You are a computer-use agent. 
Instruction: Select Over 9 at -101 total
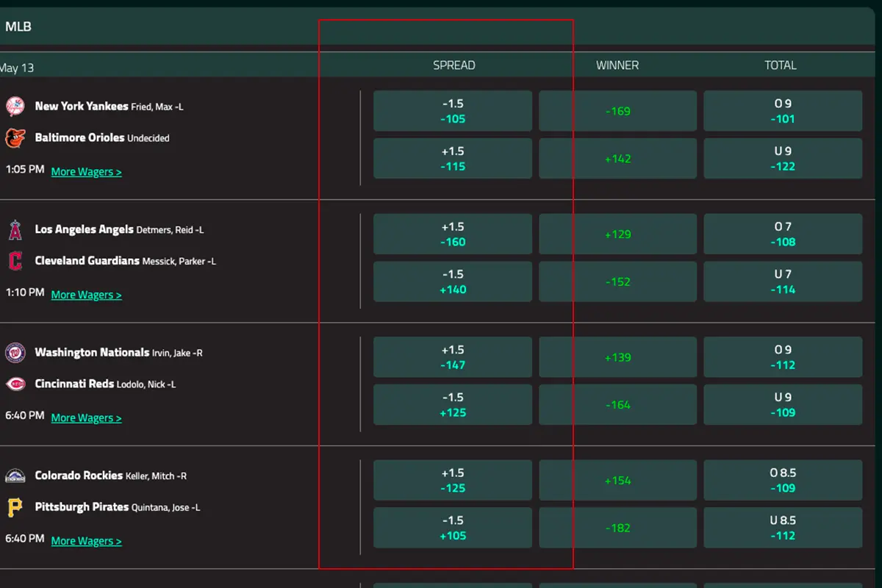tap(783, 111)
